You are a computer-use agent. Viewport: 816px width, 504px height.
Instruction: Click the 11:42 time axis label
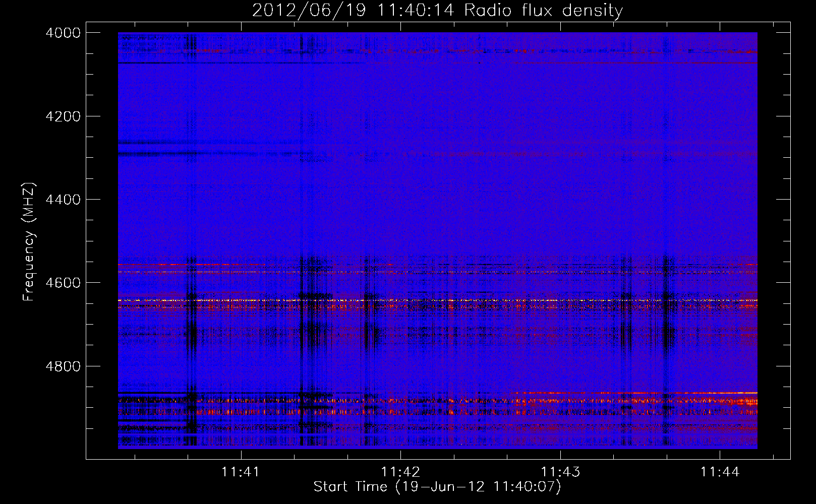[401, 472]
